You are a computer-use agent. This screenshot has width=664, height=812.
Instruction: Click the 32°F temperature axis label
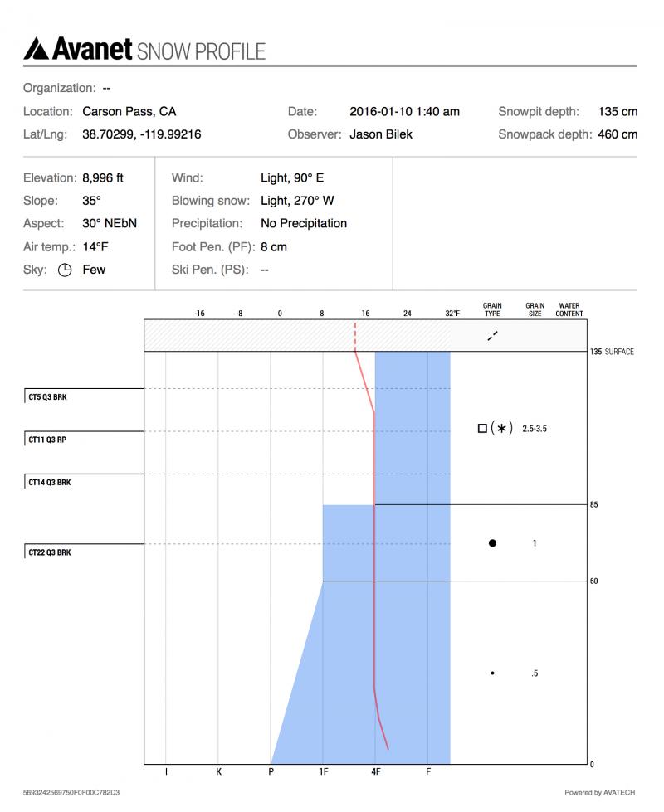pyautogui.click(x=452, y=314)
